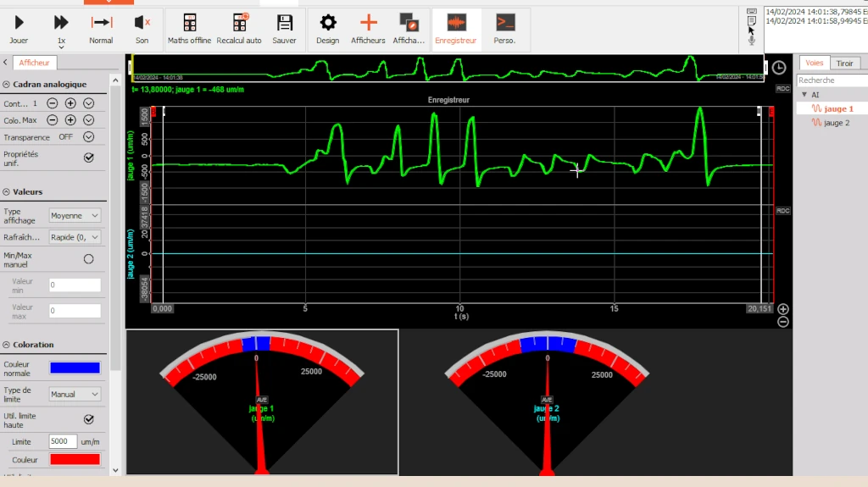Click the zoom-in plus icon beside graph
The width and height of the screenshot is (868, 487).
(x=783, y=309)
